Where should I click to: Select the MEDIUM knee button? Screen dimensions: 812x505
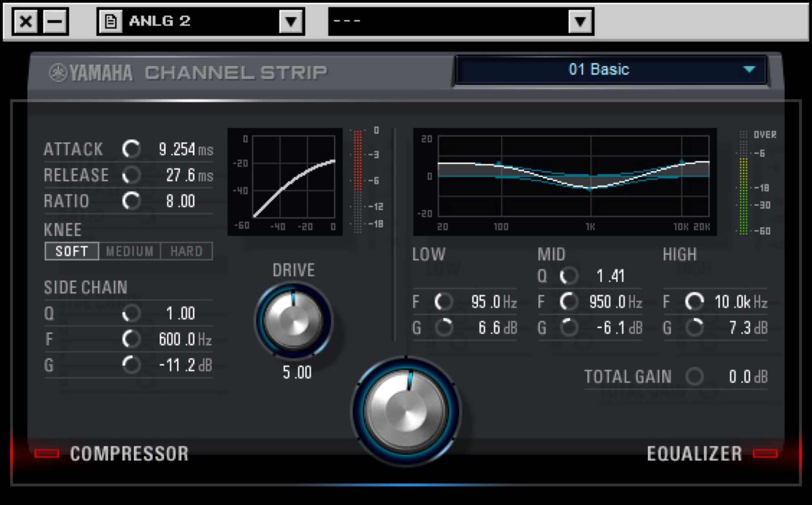(130, 251)
